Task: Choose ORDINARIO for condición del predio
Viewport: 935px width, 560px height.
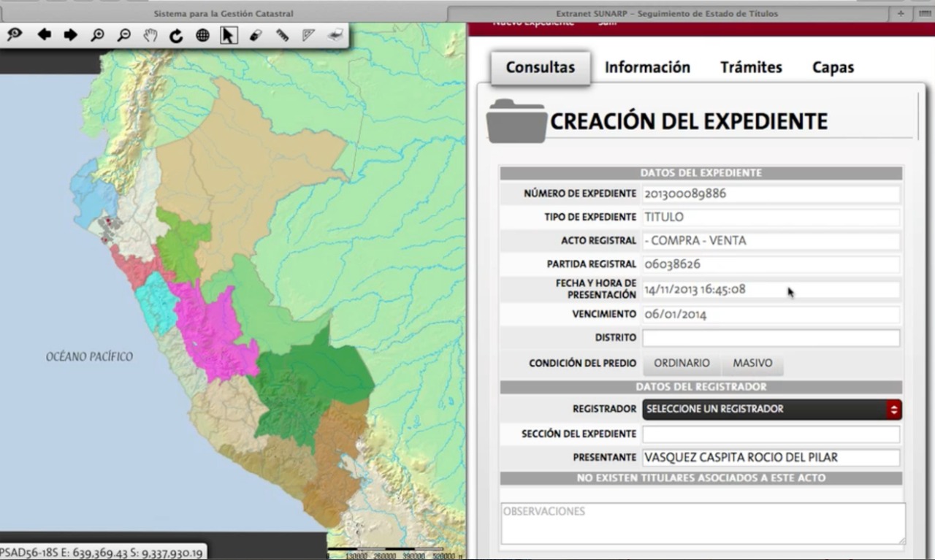Action: tap(682, 363)
